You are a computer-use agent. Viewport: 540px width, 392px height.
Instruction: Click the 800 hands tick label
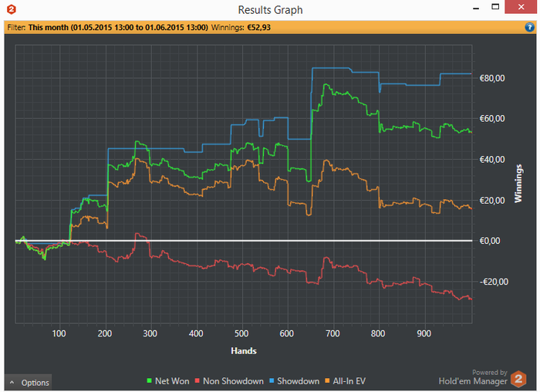click(378, 333)
